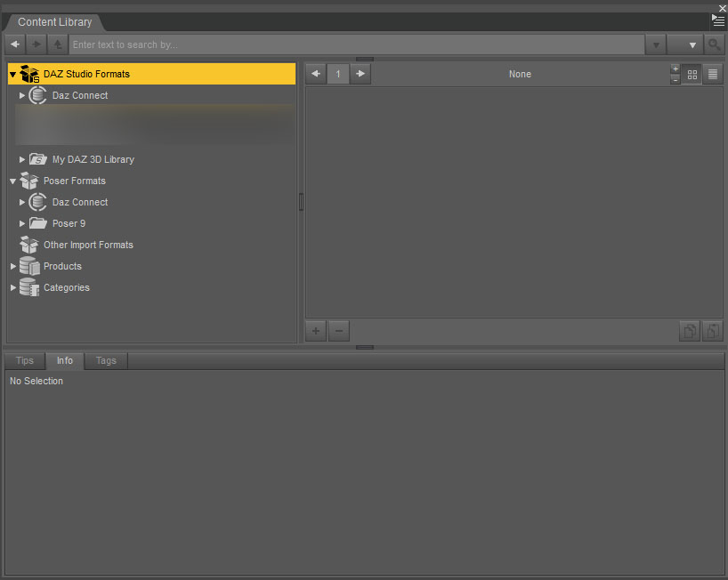The image size is (728, 580).
Task: Close the Content Library pane
Action: click(x=723, y=8)
